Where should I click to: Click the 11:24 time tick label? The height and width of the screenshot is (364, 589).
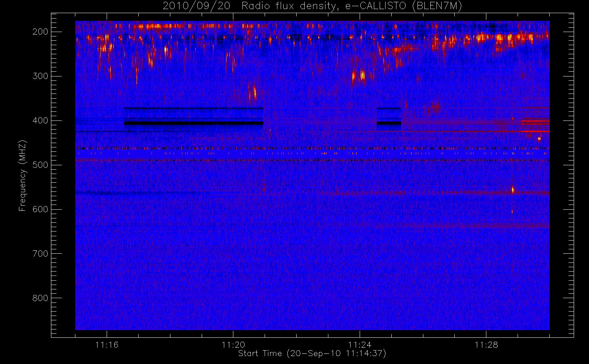click(x=360, y=345)
